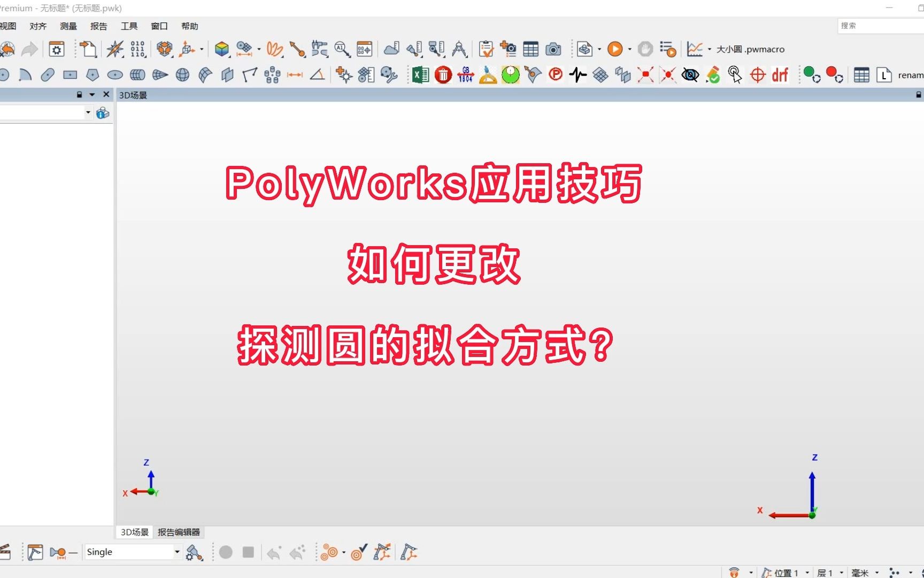The height and width of the screenshot is (578, 924).
Task: Click the black pulse waveform icon
Action: pyautogui.click(x=578, y=75)
